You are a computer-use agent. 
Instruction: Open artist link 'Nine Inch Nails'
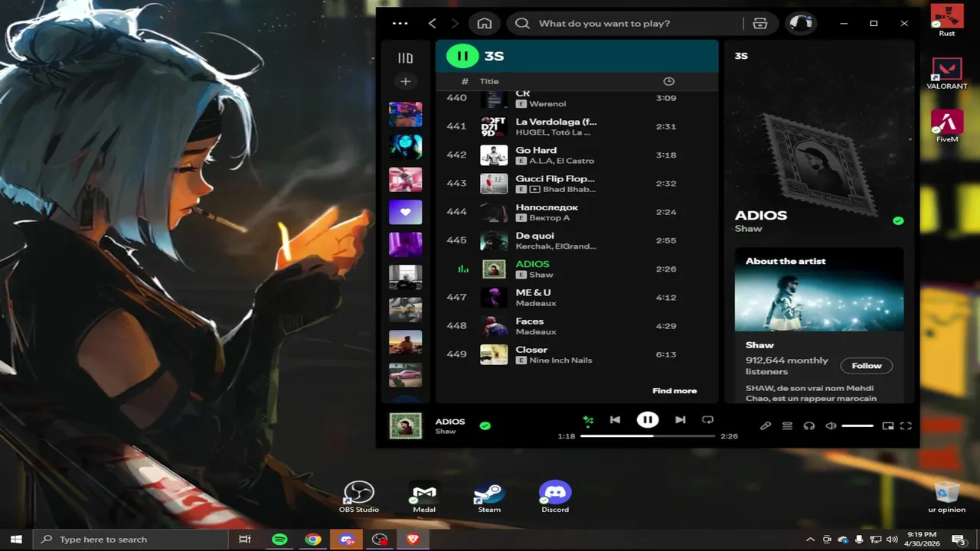pyautogui.click(x=560, y=360)
